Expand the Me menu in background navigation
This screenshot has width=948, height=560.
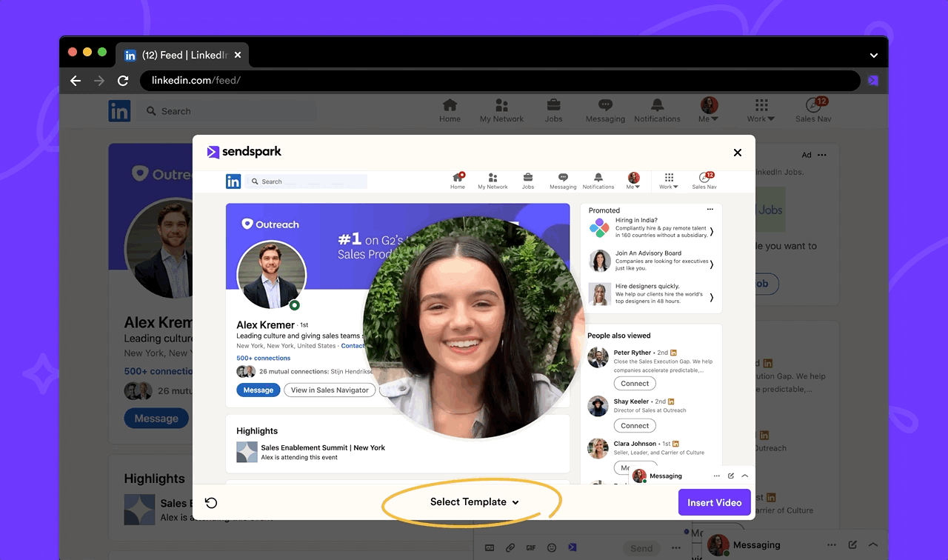coord(709,110)
